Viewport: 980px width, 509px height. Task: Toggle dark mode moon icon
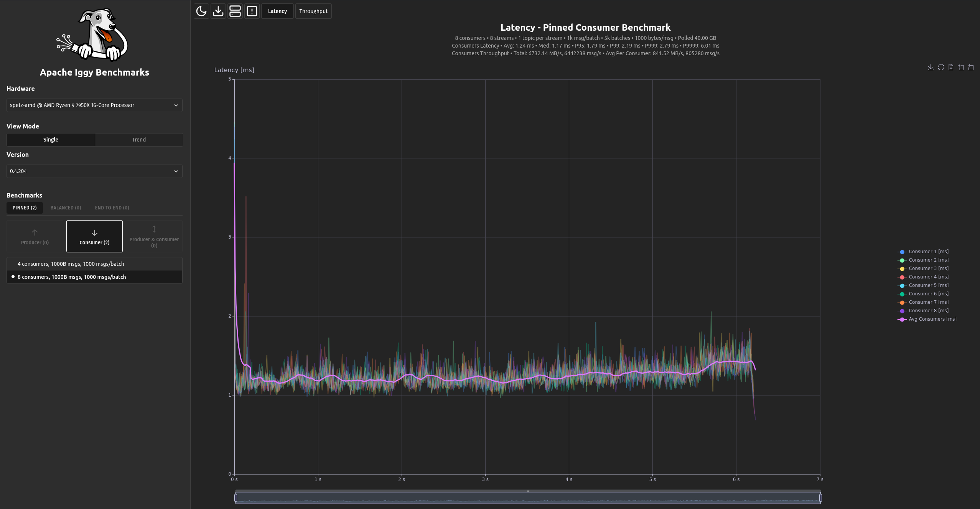[x=201, y=11]
